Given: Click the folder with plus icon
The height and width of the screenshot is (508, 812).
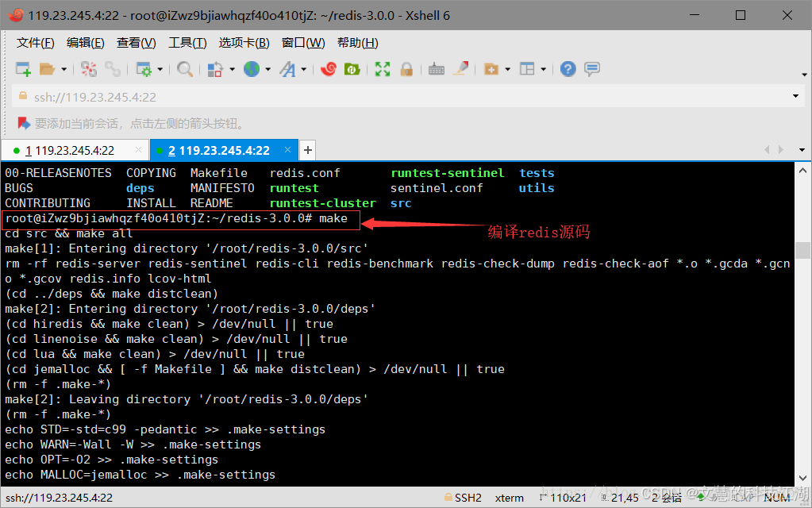Looking at the screenshot, I should pos(491,69).
